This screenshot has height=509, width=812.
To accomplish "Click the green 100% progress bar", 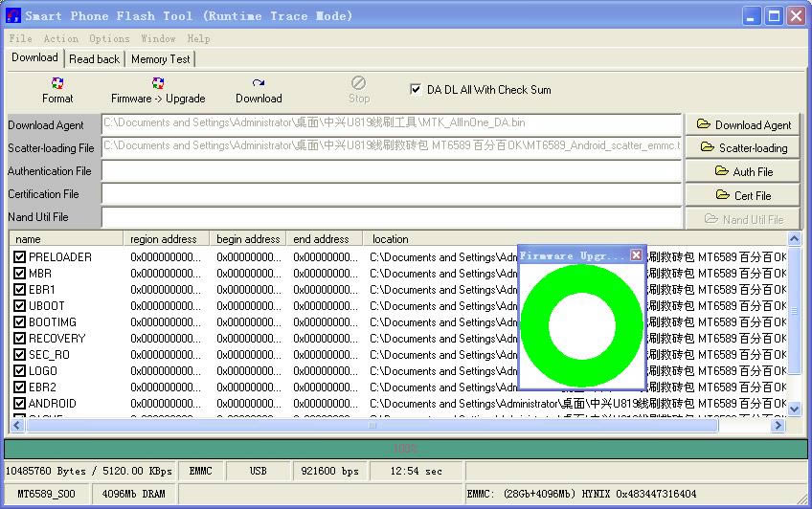I will tap(406, 449).
